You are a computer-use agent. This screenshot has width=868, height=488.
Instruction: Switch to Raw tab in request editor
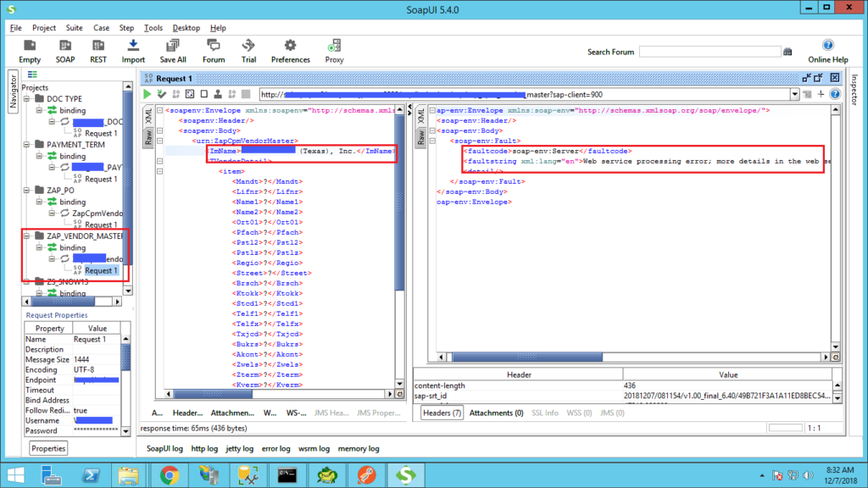coord(148,137)
